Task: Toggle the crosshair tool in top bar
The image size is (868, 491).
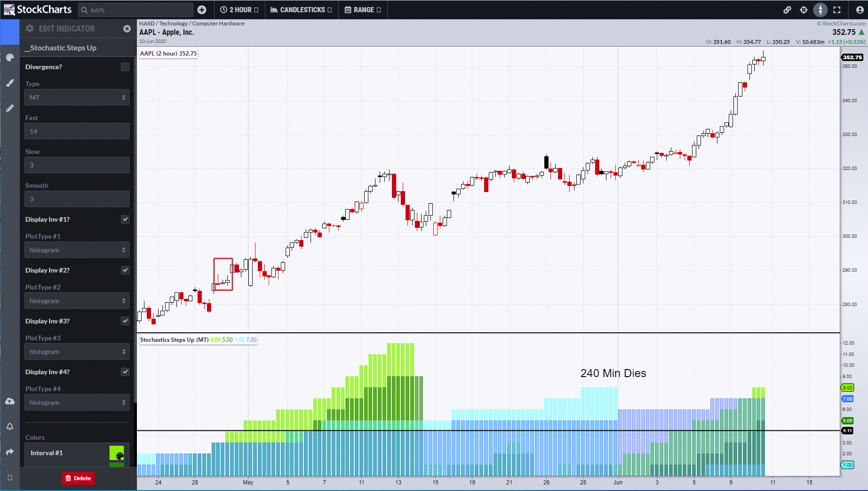Action: point(804,10)
